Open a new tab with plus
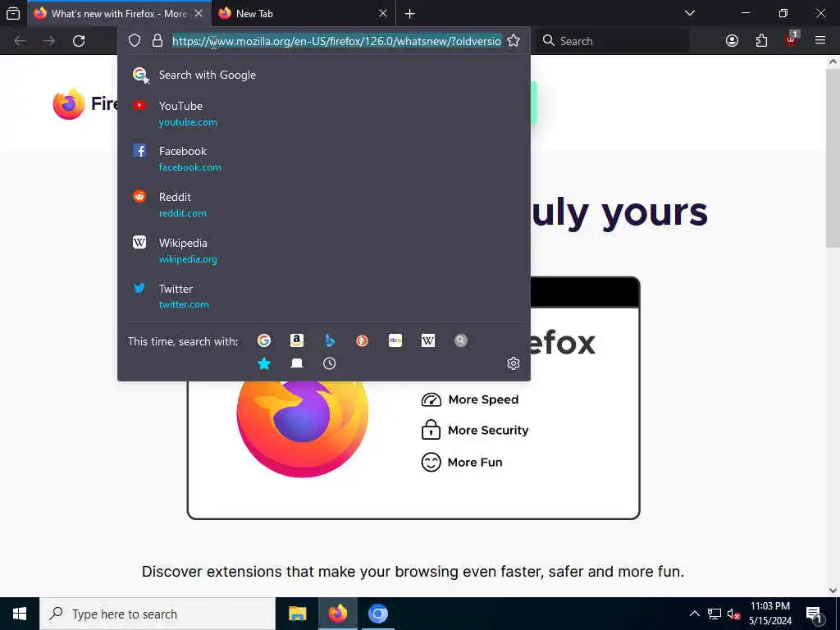The height and width of the screenshot is (630, 840). tap(410, 13)
